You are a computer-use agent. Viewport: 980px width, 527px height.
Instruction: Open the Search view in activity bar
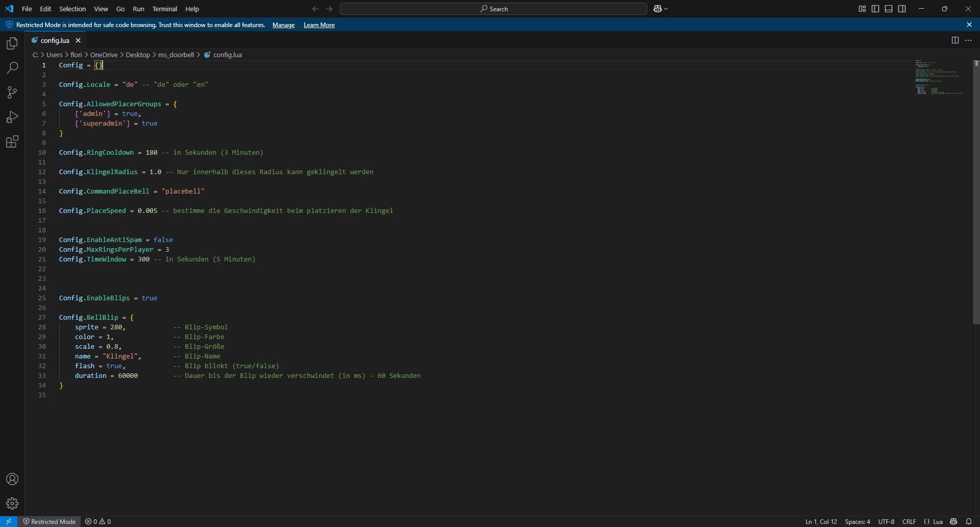(x=12, y=68)
